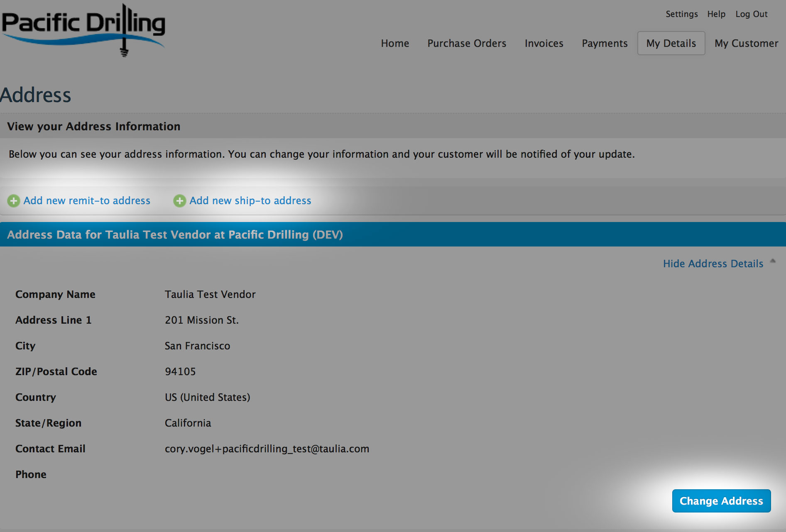Select the 94105 postal code value

point(180,371)
